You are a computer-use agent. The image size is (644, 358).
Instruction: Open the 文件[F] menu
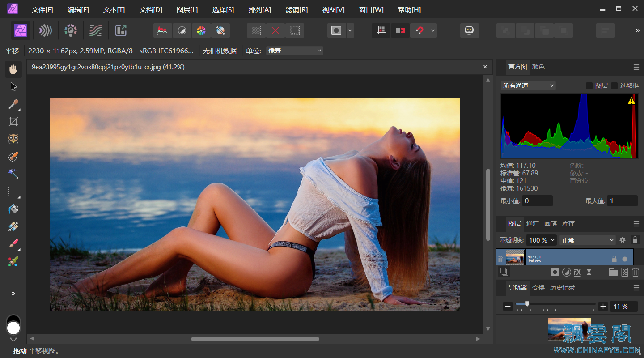click(x=42, y=10)
